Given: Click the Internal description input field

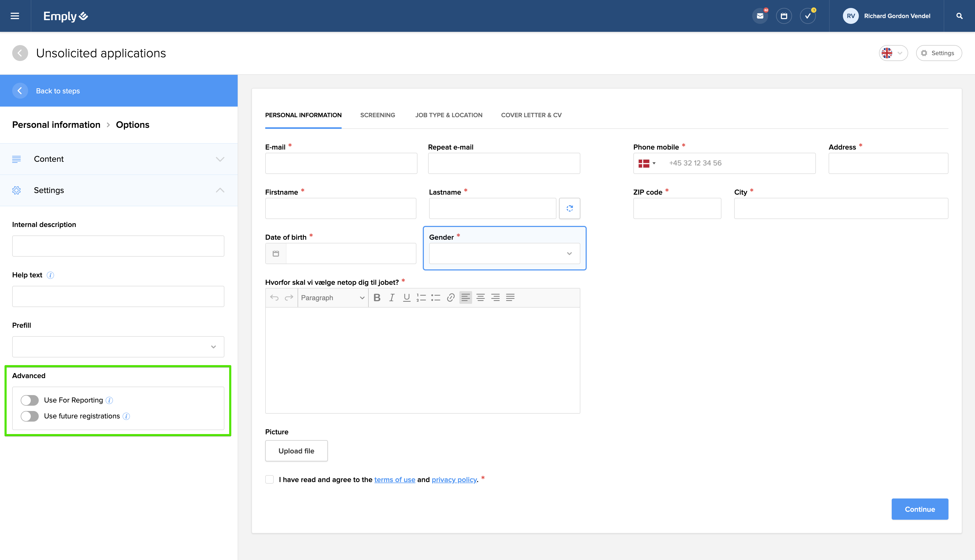Looking at the screenshot, I should click(118, 246).
